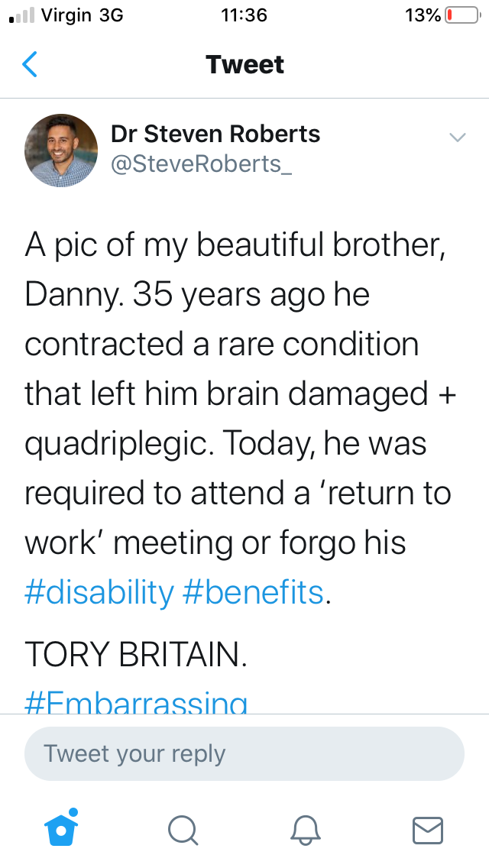
Task: Open the Search magnifier tab
Action: (183, 831)
